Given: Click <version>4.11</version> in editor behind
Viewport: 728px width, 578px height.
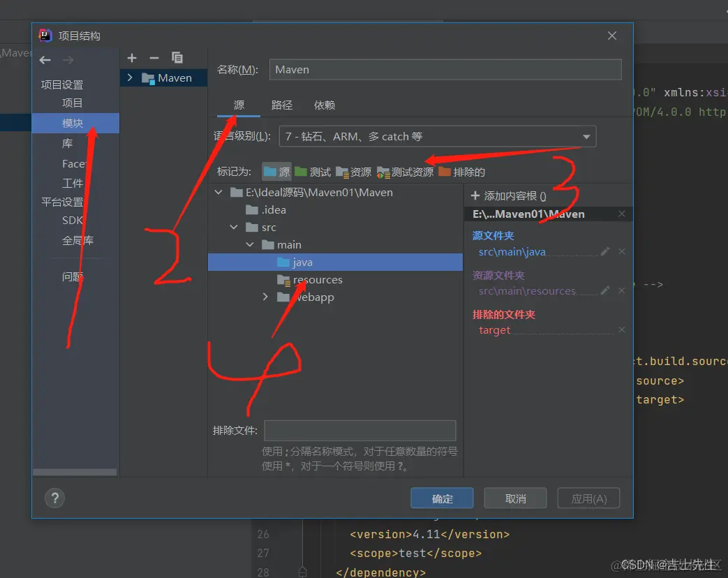Looking at the screenshot, I should point(429,534).
